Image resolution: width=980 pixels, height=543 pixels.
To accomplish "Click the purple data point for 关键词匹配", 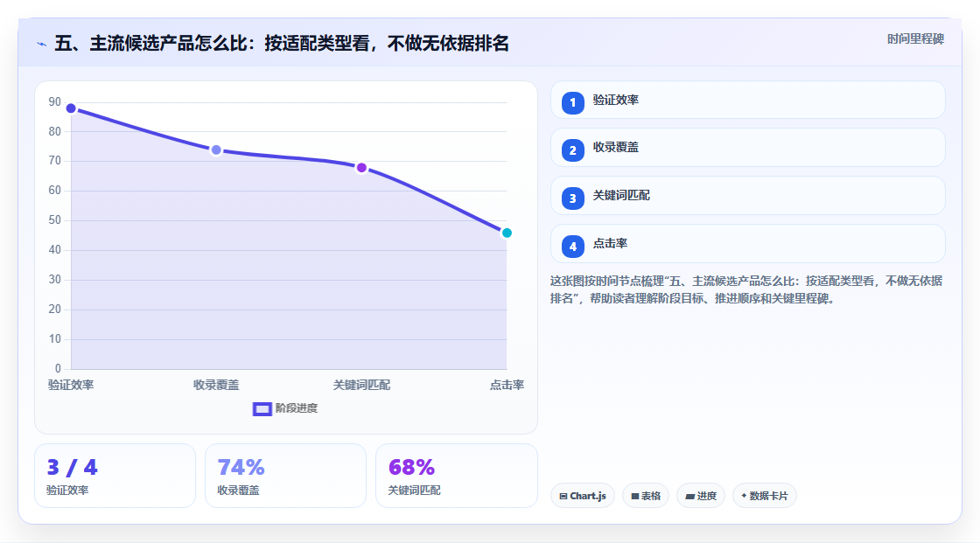I will pos(361,168).
